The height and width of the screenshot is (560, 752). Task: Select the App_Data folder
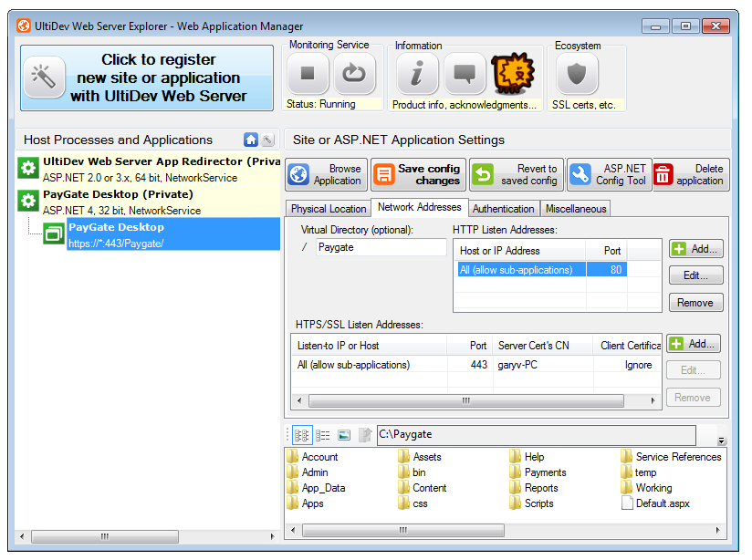[x=317, y=488]
